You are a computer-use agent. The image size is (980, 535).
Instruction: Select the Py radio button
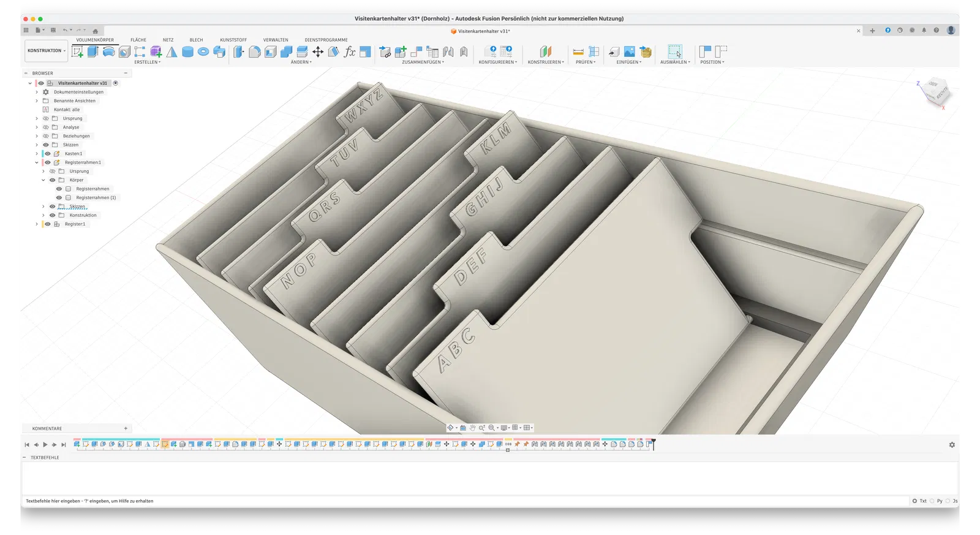tap(932, 501)
